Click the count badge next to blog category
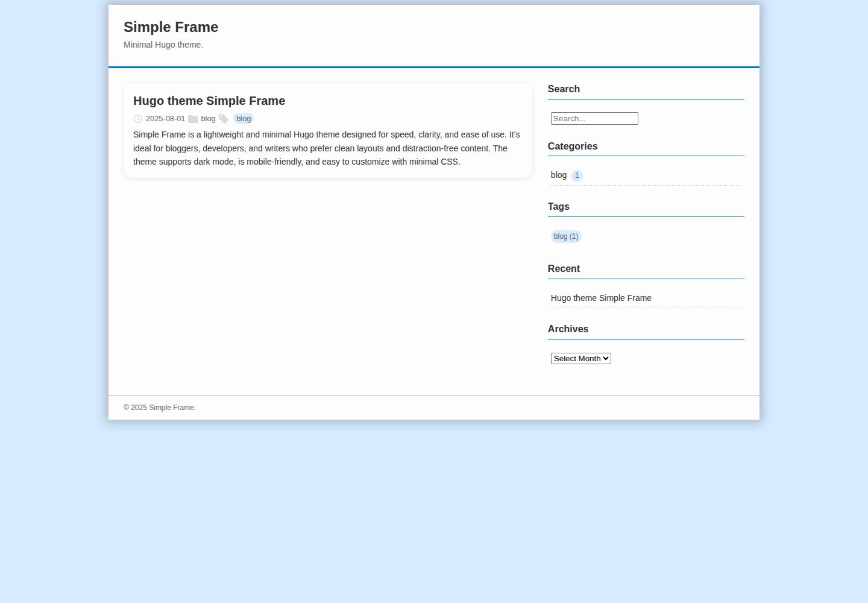The image size is (868, 603). tap(577, 175)
